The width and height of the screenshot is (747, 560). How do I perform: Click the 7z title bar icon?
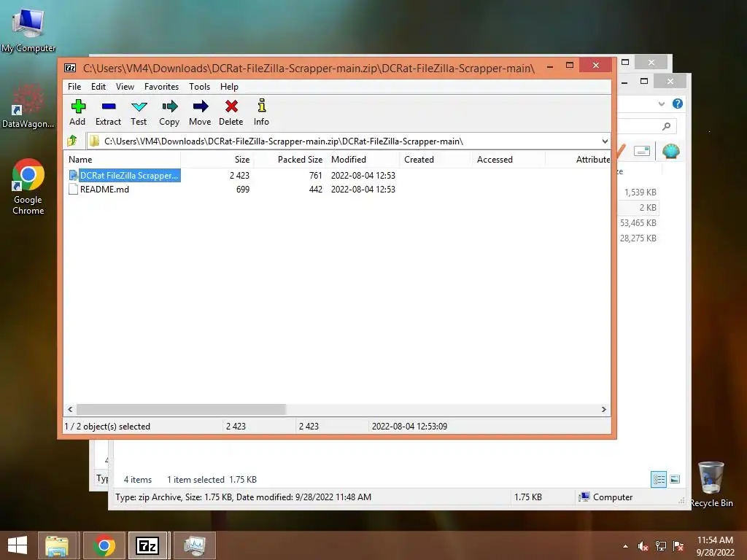(70, 68)
